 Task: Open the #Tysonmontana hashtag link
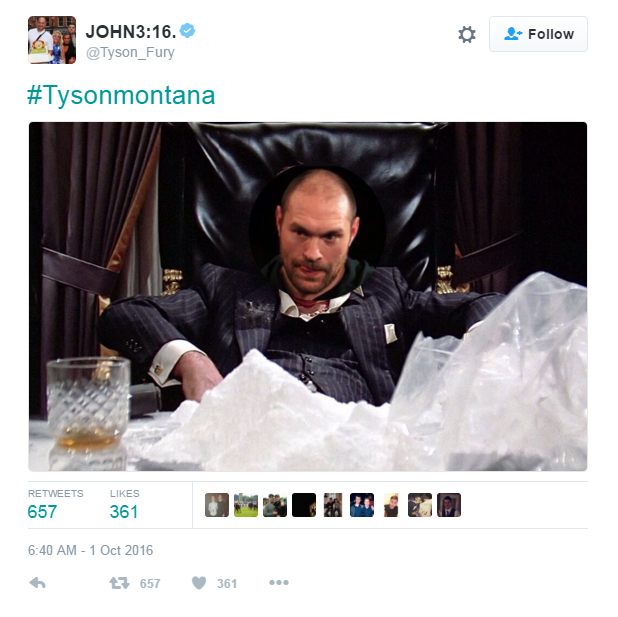[x=121, y=95]
